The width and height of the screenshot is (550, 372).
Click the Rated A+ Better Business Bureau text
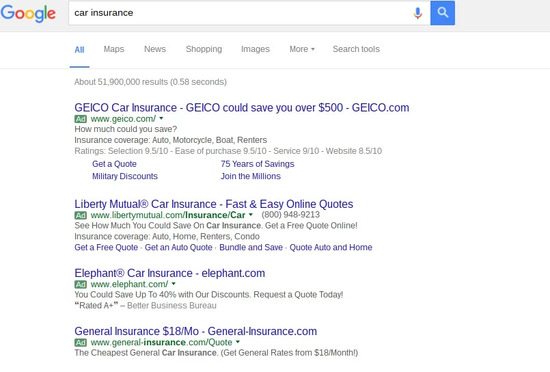point(145,305)
